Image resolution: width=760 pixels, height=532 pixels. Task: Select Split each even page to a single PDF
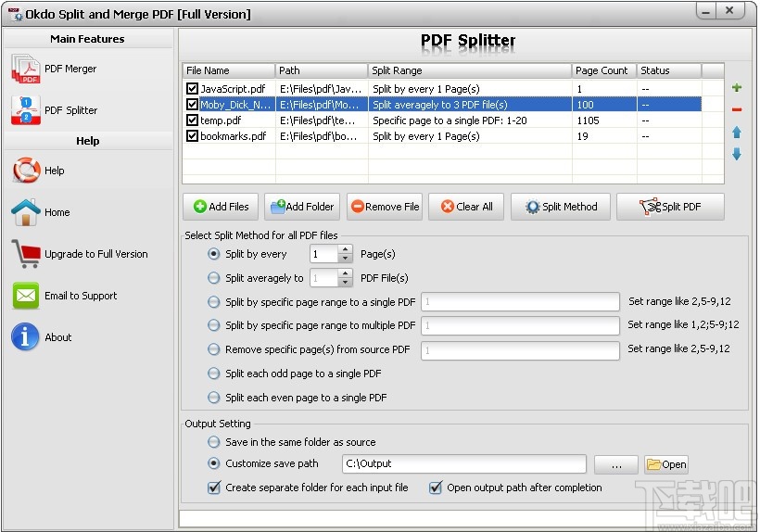[x=213, y=398]
